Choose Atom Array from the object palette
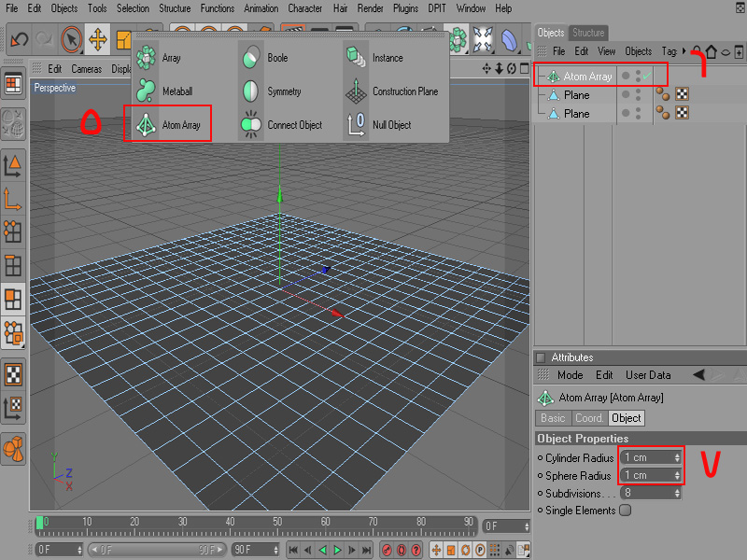The image size is (747, 560). 168,125
